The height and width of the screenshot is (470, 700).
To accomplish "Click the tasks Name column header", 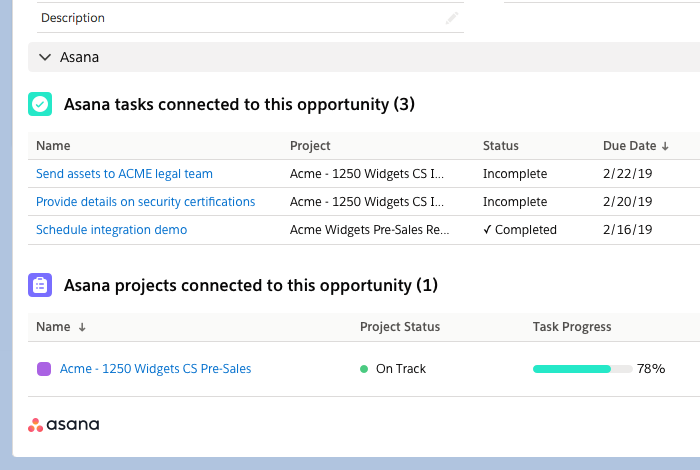I will click(53, 146).
